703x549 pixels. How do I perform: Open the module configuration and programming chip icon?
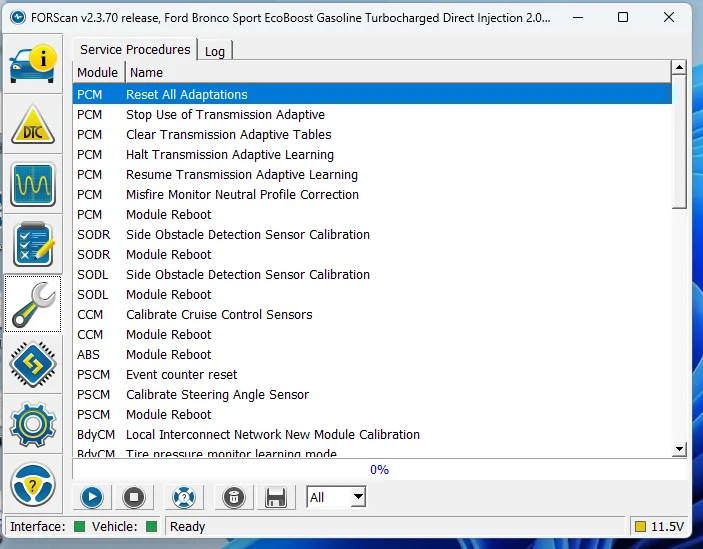(33, 365)
